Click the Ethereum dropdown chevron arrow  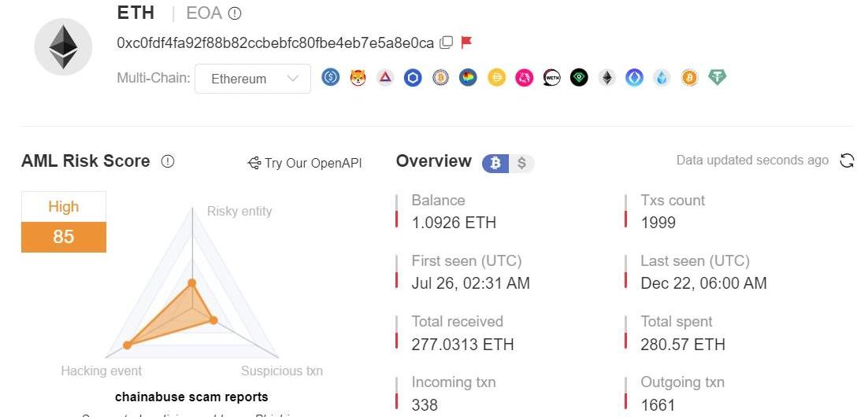point(293,79)
